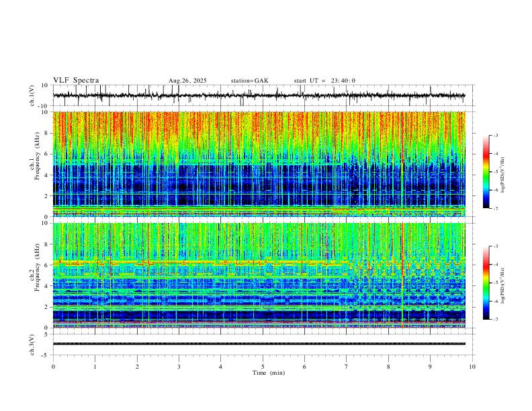Click the ch.2 spectrogram panel

click(x=259, y=275)
